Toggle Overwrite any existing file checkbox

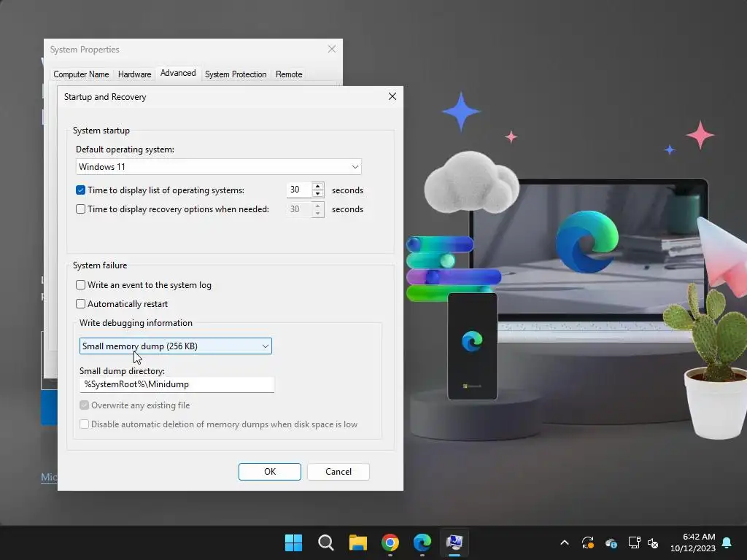pyautogui.click(x=85, y=405)
